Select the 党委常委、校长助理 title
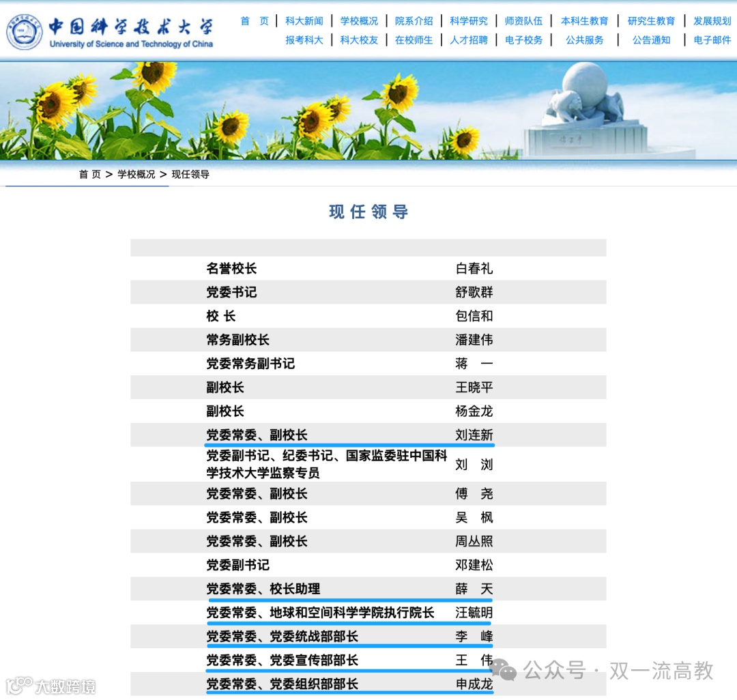The height and width of the screenshot is (700, 737). point(263,589)
